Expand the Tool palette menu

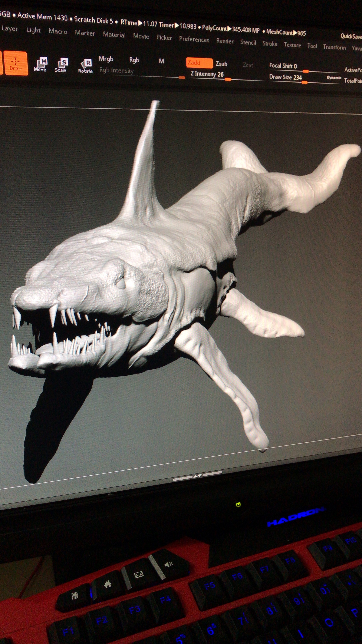click(312, 46)
